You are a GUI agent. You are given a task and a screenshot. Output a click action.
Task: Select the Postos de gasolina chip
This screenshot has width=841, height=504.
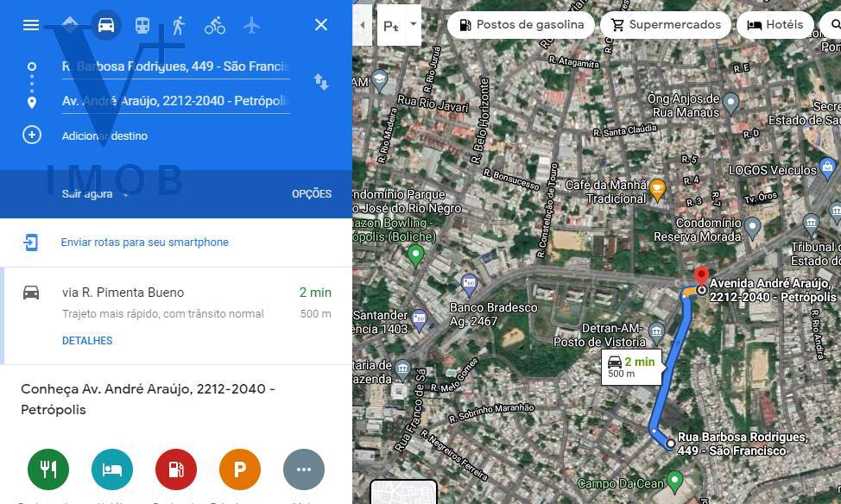521,25
